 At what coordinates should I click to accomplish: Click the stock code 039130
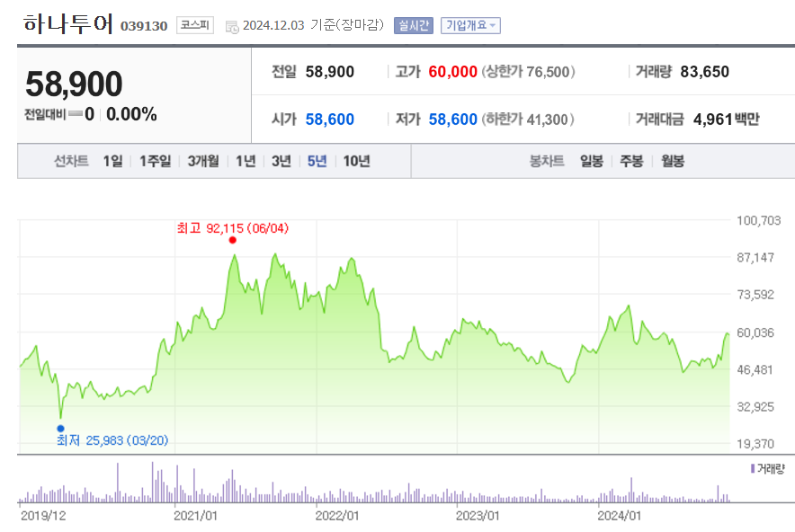click(144, 26)
